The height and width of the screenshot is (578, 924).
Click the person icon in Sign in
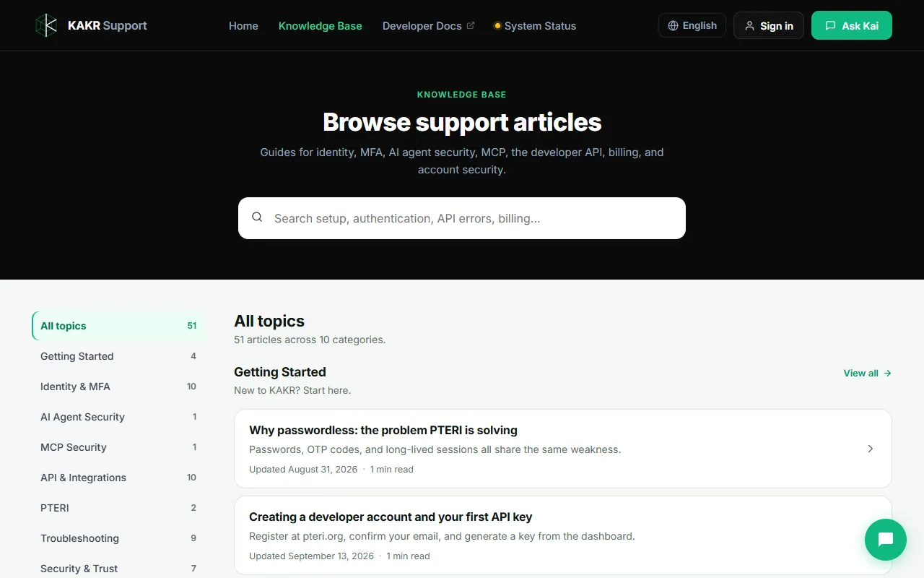751,26
